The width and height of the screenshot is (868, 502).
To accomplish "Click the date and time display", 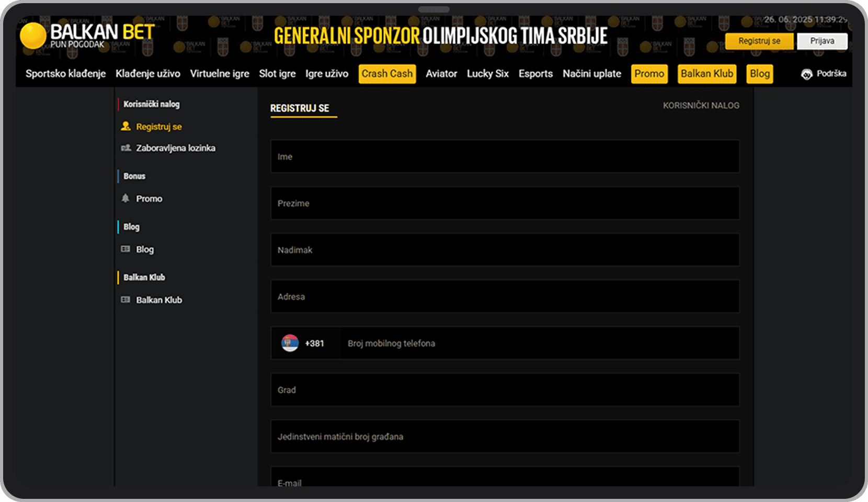I will click(x=805, y=19).
